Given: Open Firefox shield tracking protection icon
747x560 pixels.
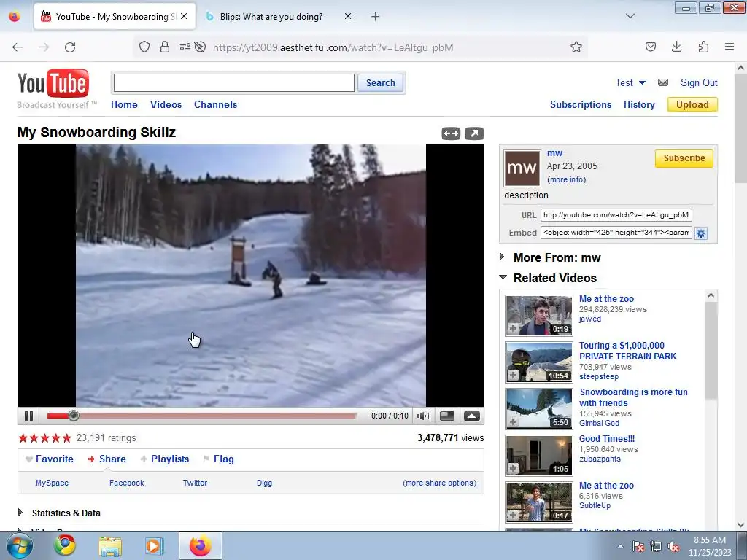Looking at the screenshot, I should [144, 47].
